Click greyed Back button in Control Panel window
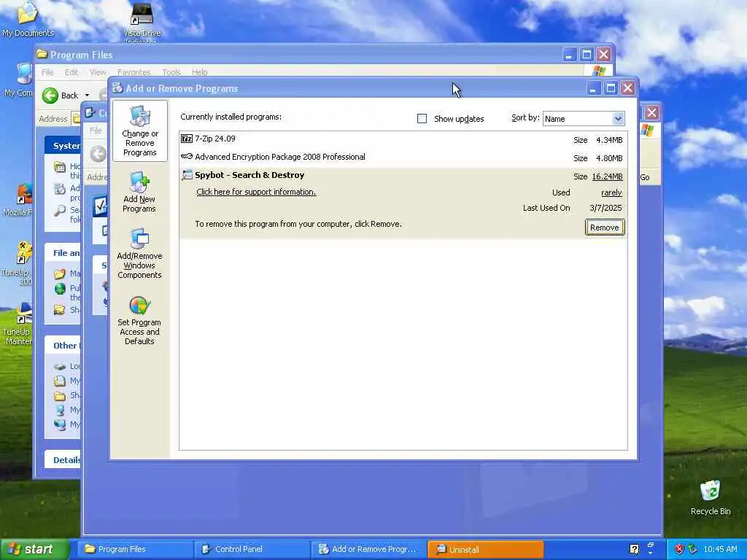 click(x=98, y=154)
